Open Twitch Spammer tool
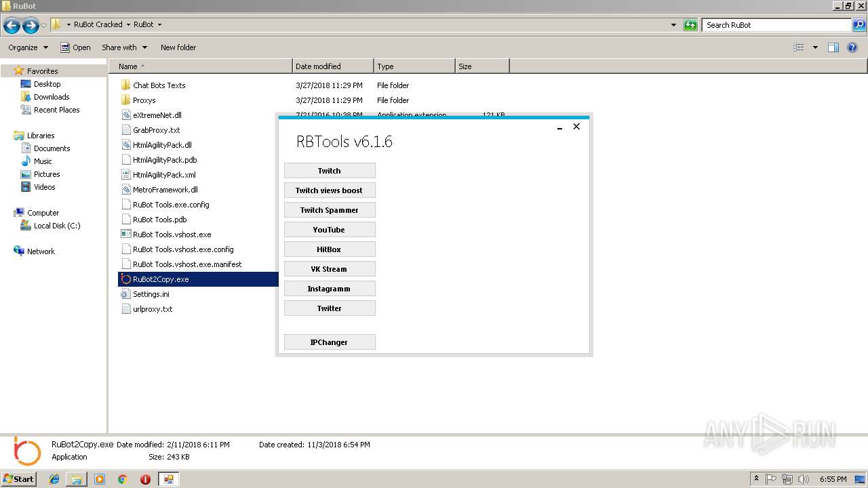Image resolution: width=868 pixels, height=488 pixels. tap(329, 210)
